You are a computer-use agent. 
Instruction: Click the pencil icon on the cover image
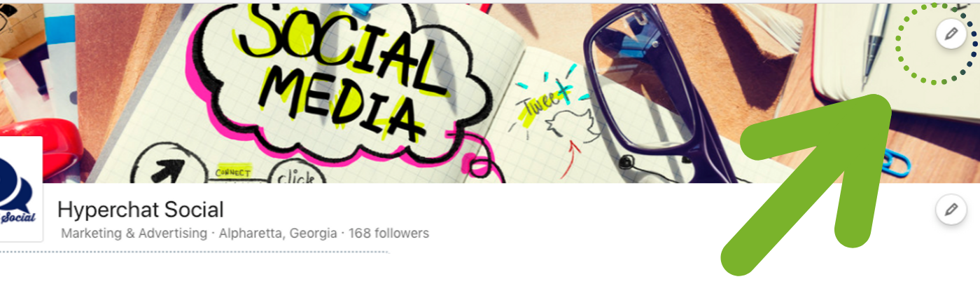(951, 33)
